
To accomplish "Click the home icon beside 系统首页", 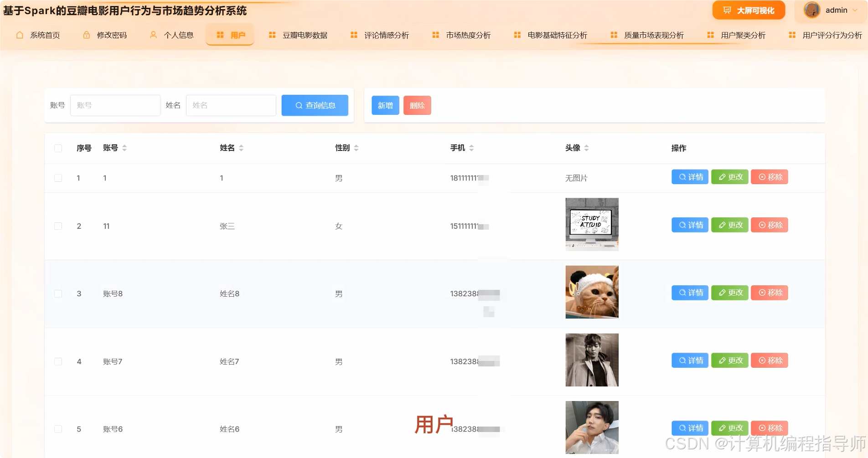I will coord(19,35).
